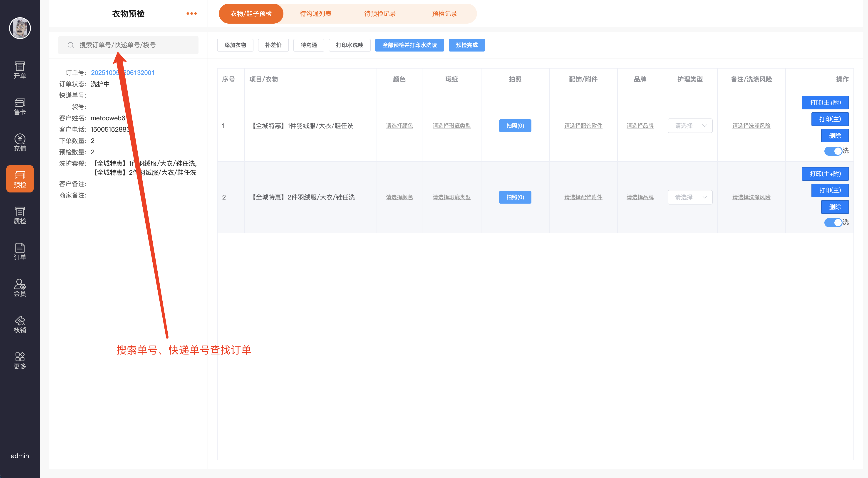Open the 订单 orders icon

pos(20,252)
